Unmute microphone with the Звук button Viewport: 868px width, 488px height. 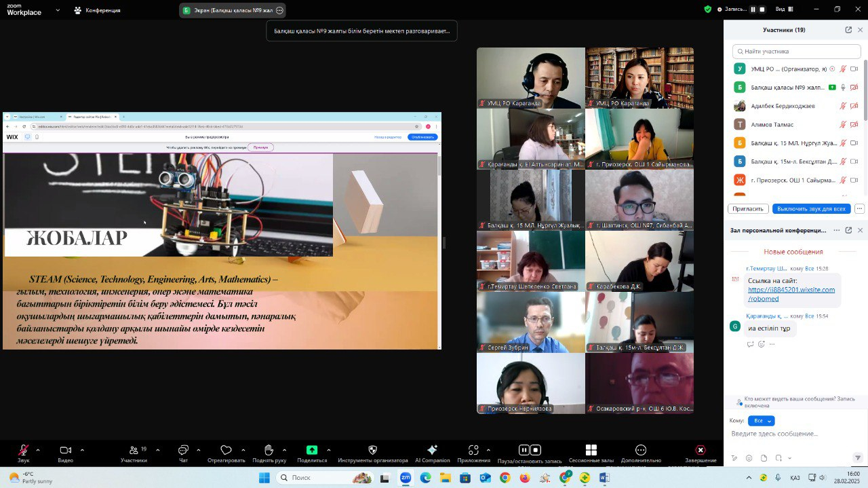tap(23, 451)
